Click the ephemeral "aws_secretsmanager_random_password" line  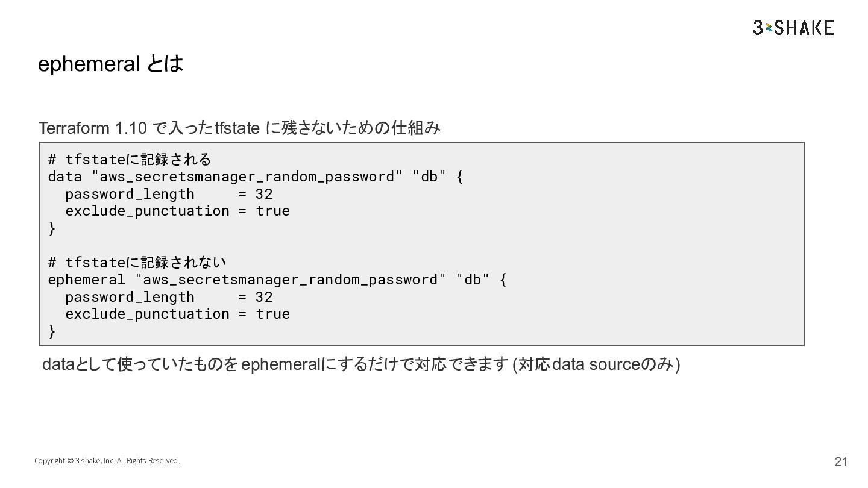tap(277, 280)
